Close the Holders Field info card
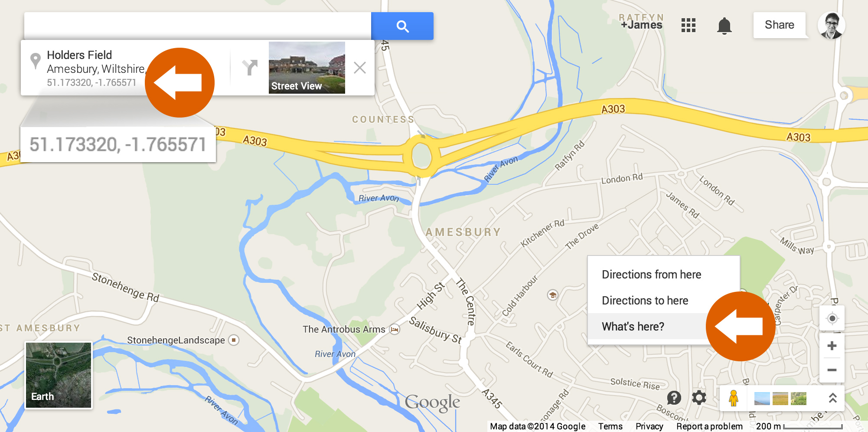Screen dimensions: 868x432 coord(359,68)
